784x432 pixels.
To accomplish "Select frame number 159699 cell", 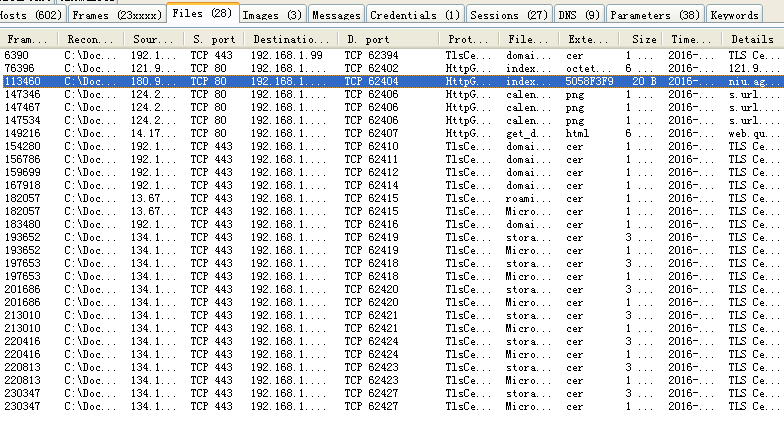I will (22, 172).
